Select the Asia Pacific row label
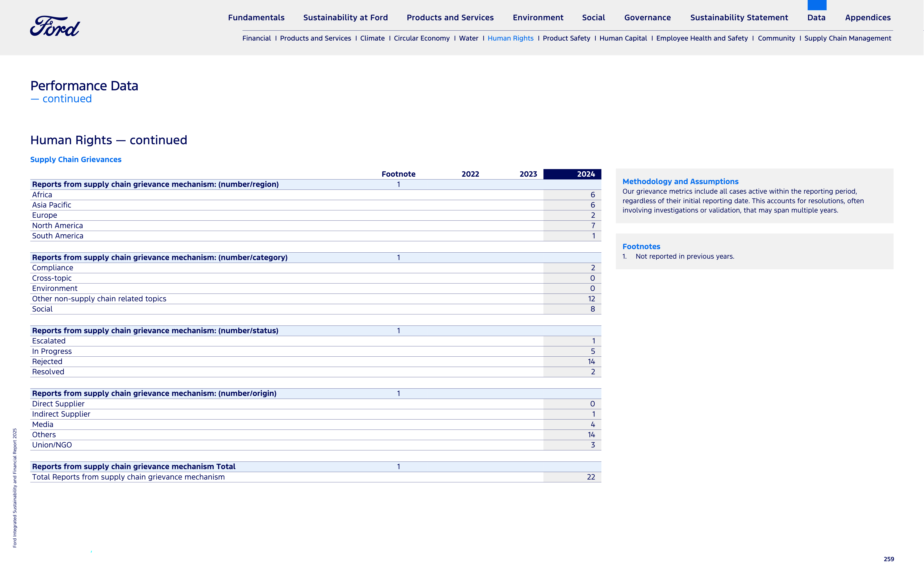 (x=52, y=205)
